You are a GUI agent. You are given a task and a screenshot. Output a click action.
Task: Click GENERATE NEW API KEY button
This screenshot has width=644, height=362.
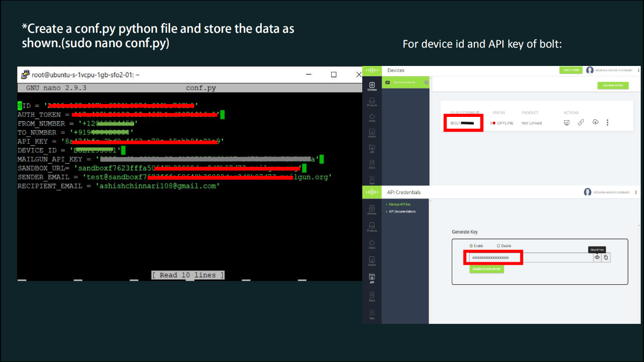tap(487, 269)
